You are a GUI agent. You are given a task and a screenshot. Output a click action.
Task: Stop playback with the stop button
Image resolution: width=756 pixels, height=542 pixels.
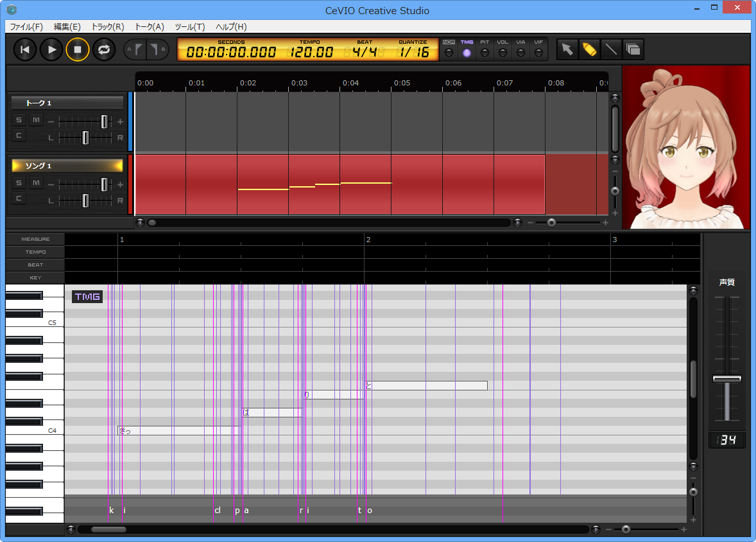(x=78, y=49)
